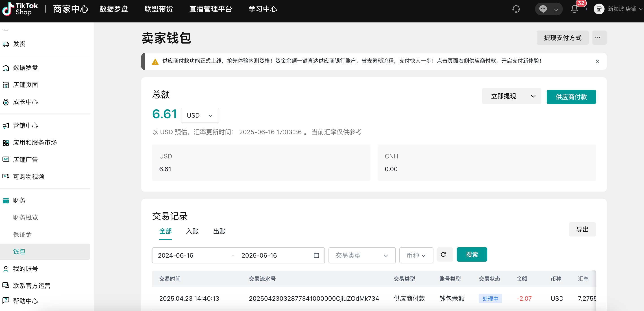
Task: Switch to the 入账 tab
Action: point(192,231)
